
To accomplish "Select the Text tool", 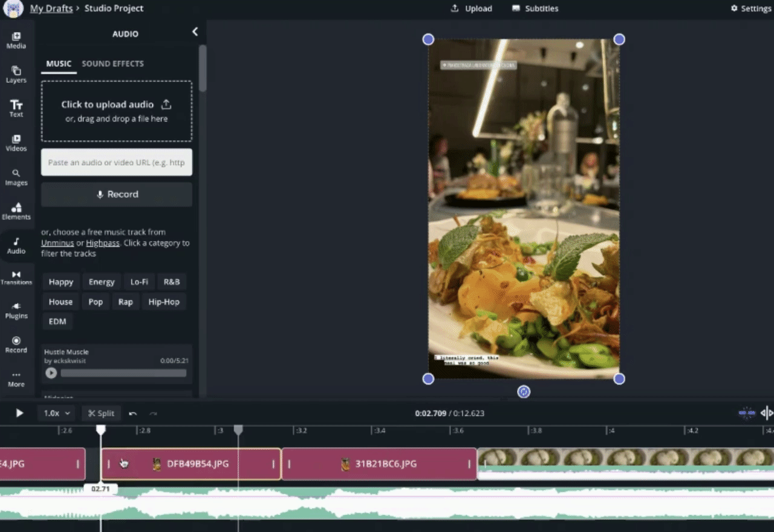I will (x=16, y=109).
